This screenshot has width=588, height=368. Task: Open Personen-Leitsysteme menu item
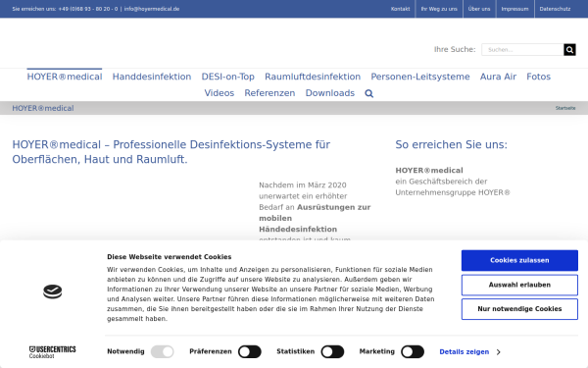point(420,77)
